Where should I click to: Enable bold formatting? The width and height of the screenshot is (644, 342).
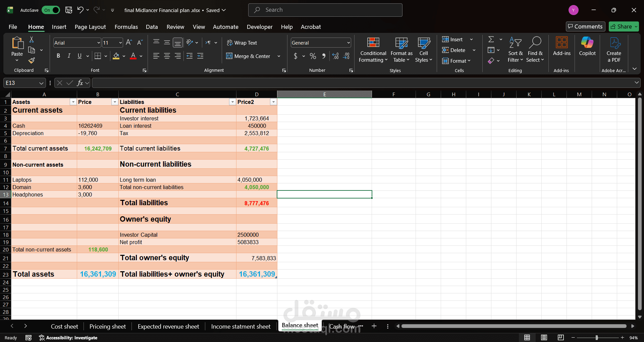coord(58,56)
